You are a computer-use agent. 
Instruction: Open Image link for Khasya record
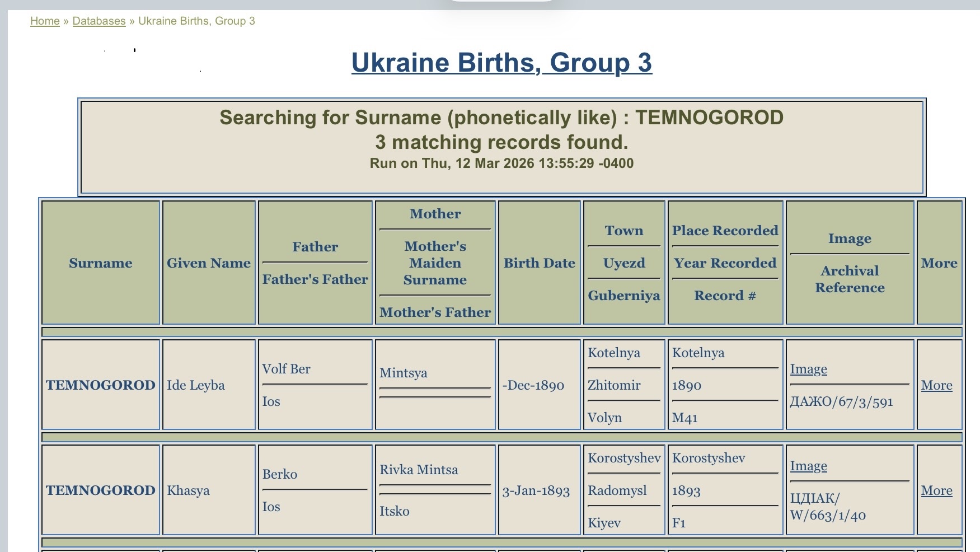click(x=808, y=466)
